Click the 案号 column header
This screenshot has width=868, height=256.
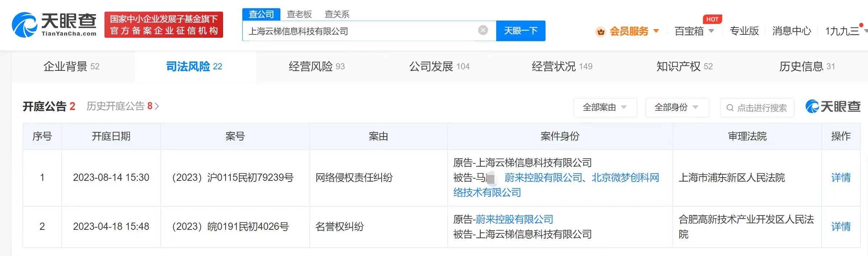point(235,136)
